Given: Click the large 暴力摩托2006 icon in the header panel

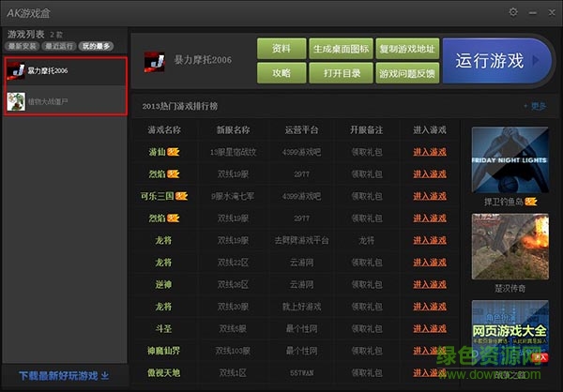Looking at the screenshot, I should pyautogui.click(x=155, y=61).
